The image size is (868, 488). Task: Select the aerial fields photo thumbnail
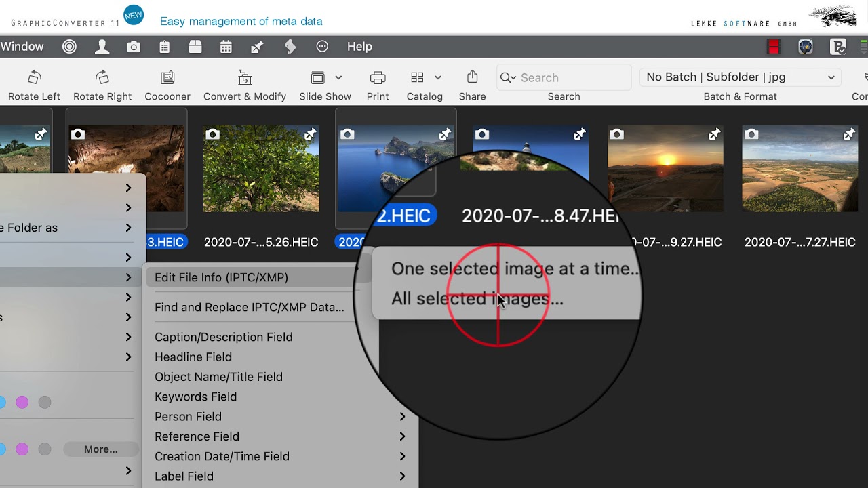(x=800, y=169)
